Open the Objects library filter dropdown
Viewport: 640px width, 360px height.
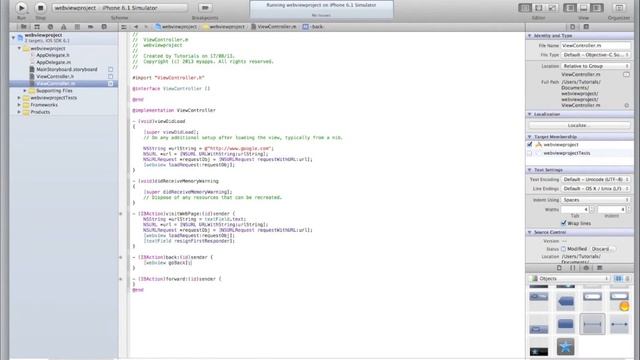pyautogui.click(x=570, y=279)
